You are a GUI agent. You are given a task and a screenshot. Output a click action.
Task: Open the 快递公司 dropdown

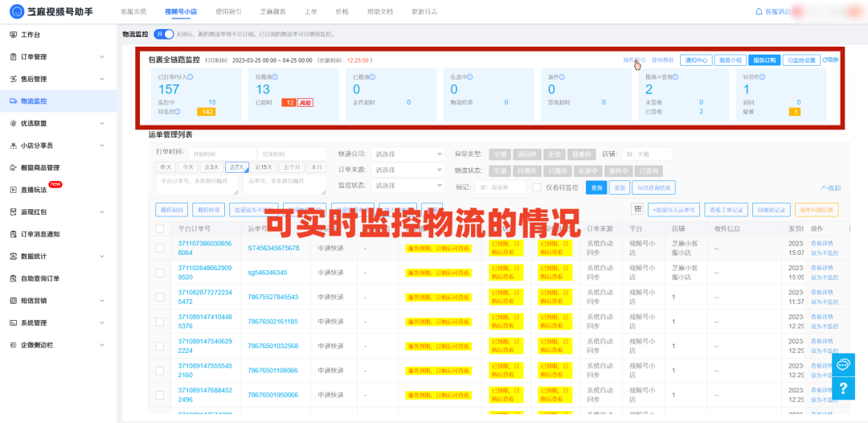click(x=408, y=154)
